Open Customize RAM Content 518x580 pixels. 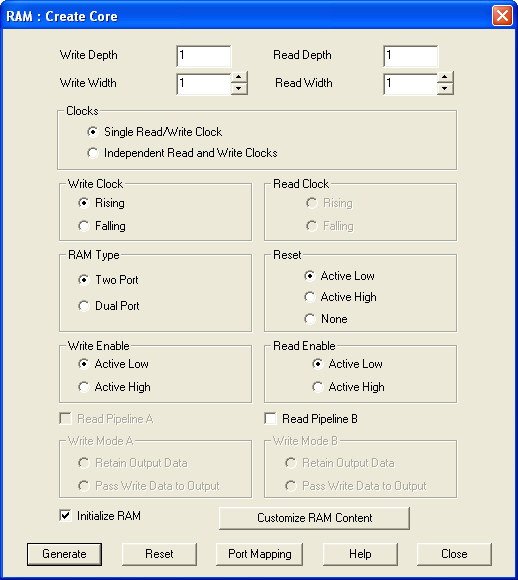coord(314,518)
